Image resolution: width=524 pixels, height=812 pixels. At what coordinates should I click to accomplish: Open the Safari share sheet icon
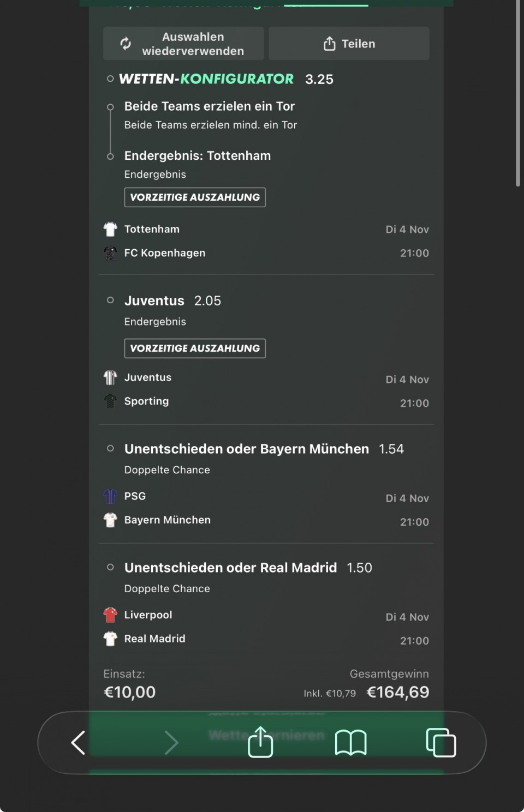click(x=260, y=742)
